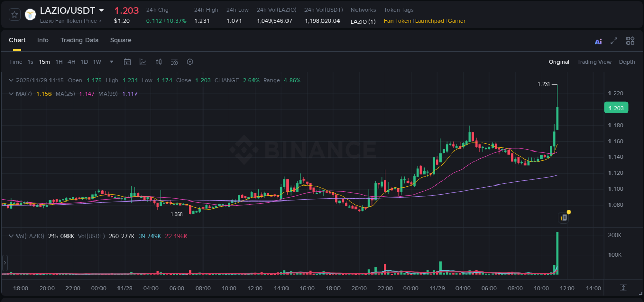This screenshot has width=644, height=302.
Task: Select the line chart style icon
Action: (142, 62)
